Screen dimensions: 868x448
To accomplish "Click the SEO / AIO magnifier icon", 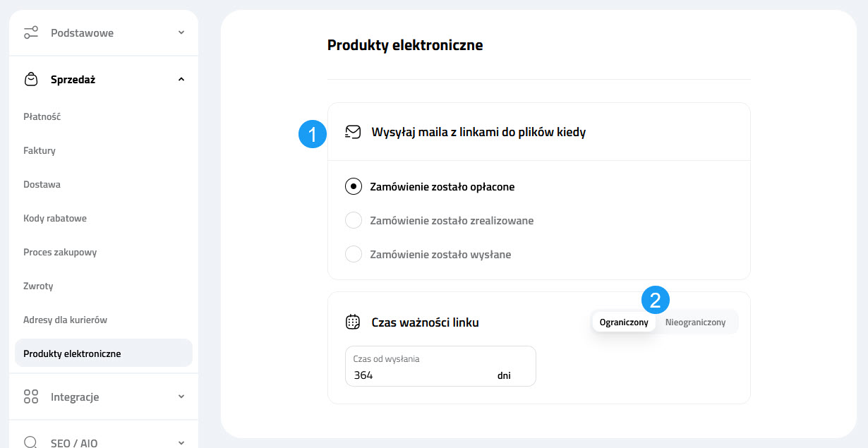I will coord(30,442).
